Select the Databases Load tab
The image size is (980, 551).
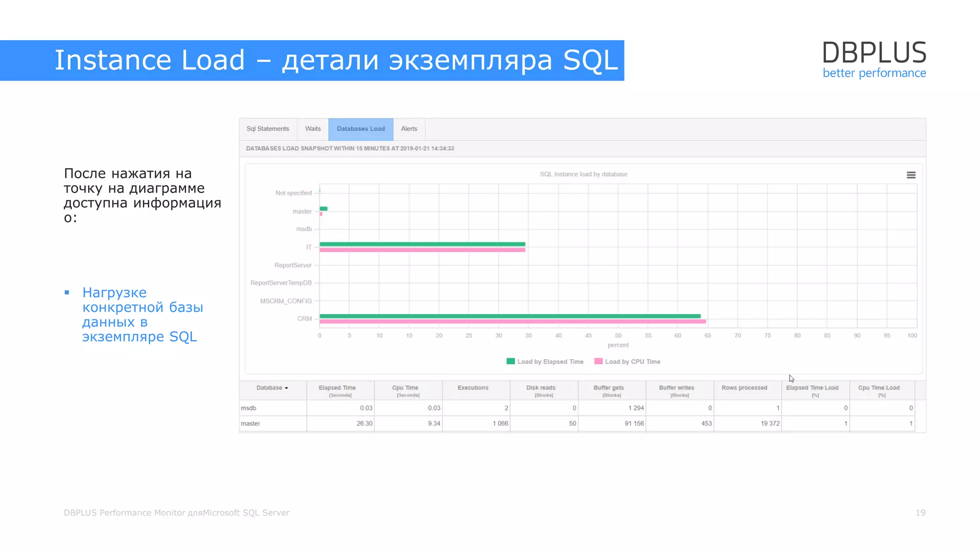361,129
